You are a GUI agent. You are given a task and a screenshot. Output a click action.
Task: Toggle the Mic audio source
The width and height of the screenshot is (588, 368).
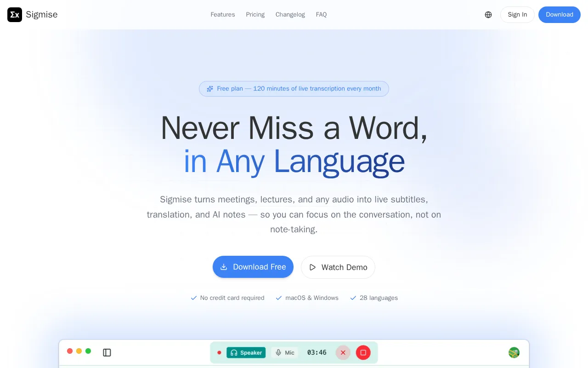point(285,353)
